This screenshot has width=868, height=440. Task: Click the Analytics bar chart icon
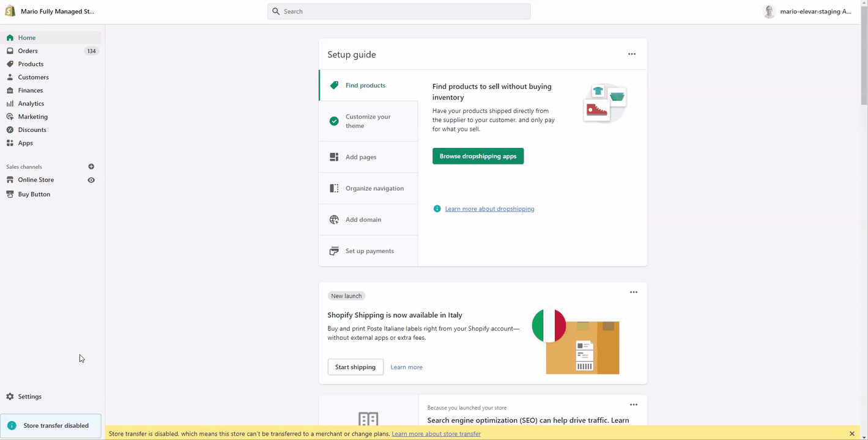[x=10, y=103]
